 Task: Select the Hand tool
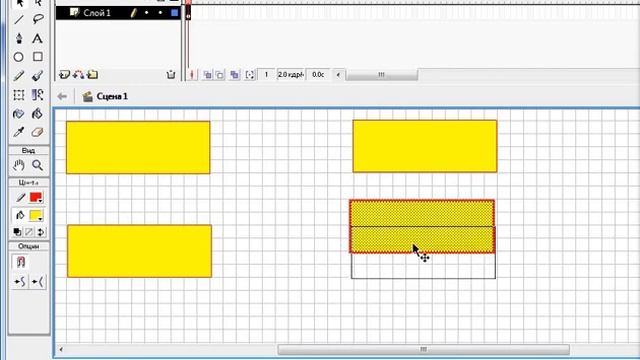point(19,165)
